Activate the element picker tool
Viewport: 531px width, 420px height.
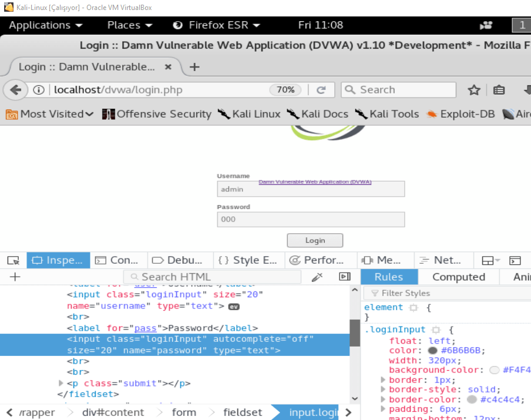[x=13, y=260]
